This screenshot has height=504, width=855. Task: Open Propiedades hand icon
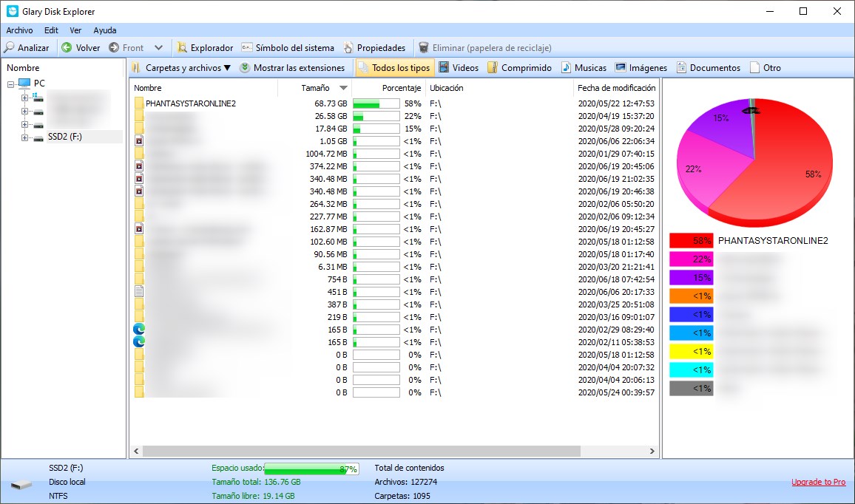[x=348, y=48]
